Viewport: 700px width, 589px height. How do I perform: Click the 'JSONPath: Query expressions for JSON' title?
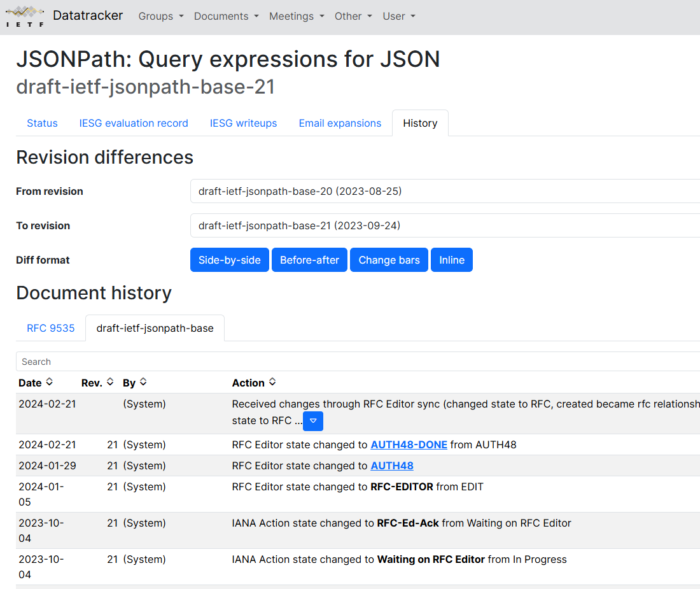point(228,59)
